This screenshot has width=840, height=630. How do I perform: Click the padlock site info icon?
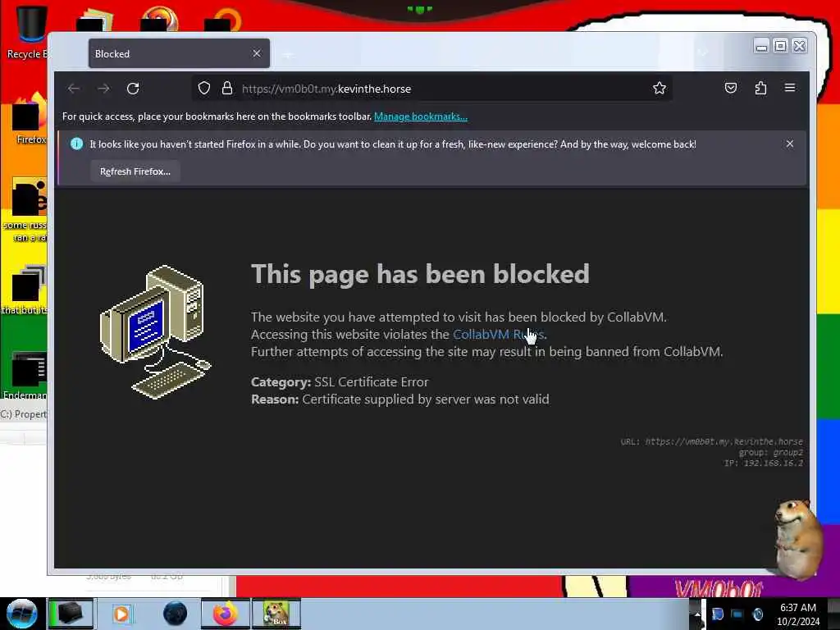(x=227, y=89)
